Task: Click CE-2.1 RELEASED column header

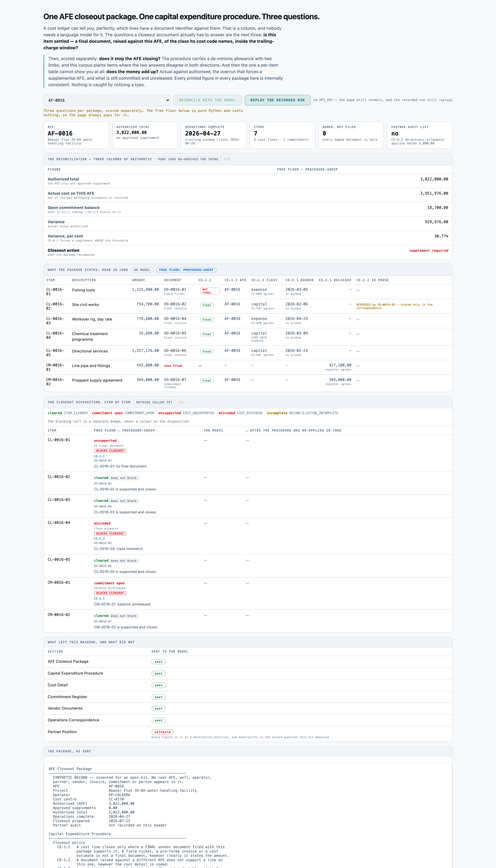Action: point(335,280)
